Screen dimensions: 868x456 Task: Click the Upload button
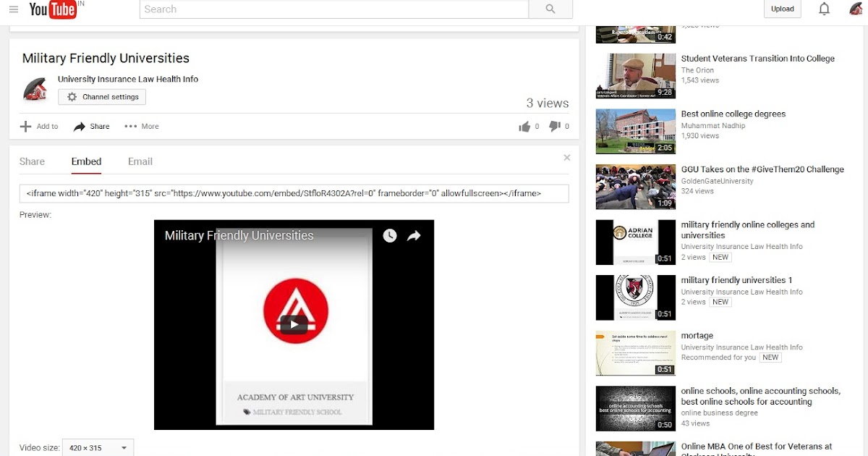782,9
